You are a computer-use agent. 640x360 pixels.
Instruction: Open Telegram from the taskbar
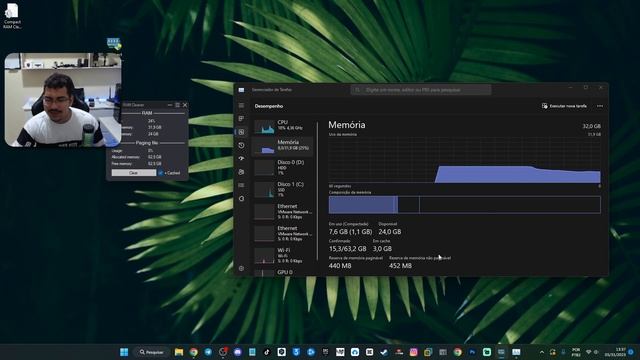pyautogui.click(x=208, y=352)
